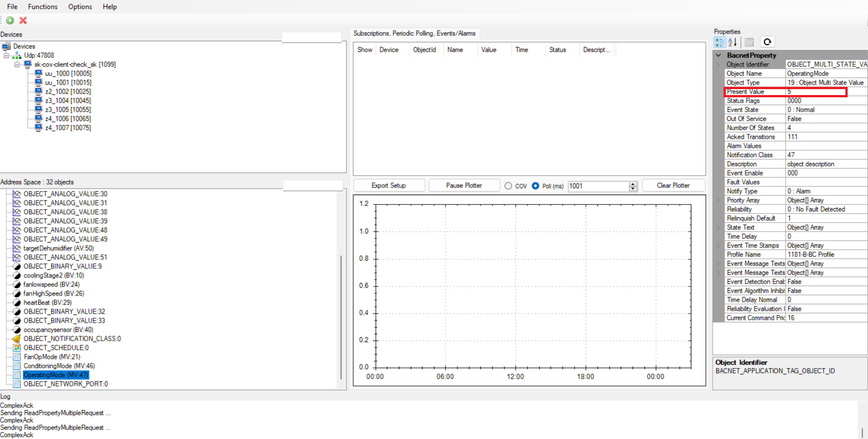This screenshot has height=439, width=868.
Task: Click the property pages icon in Properties
Action: tap(749, 42)
